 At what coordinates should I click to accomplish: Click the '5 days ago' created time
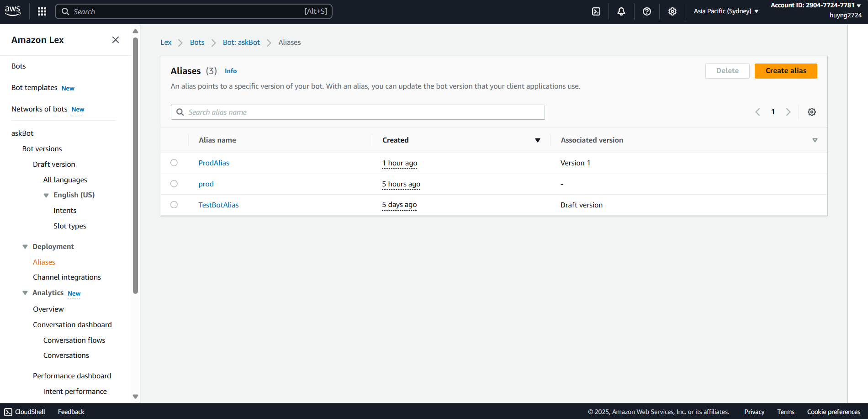click(399, 205)
